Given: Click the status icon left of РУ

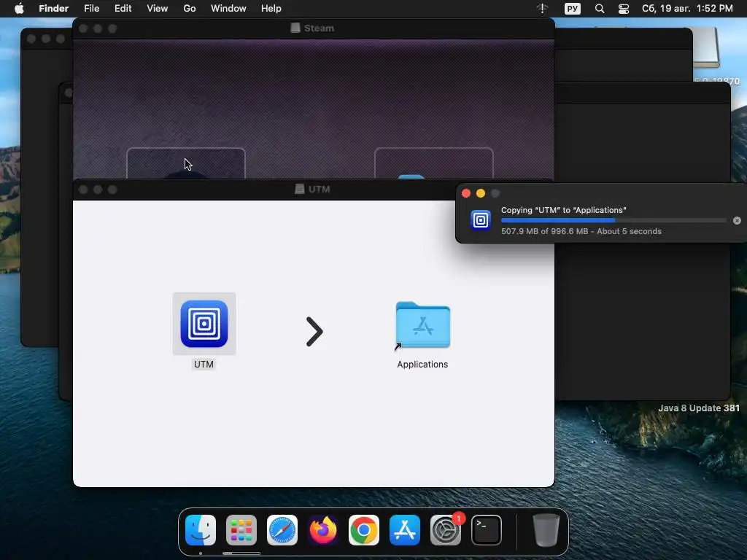Looking at the screenshot, I should (543, 9).
